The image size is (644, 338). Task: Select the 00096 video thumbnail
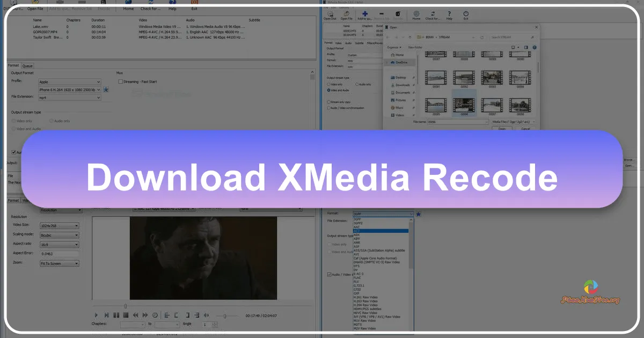pyautogui.click(x=464, y=104)
